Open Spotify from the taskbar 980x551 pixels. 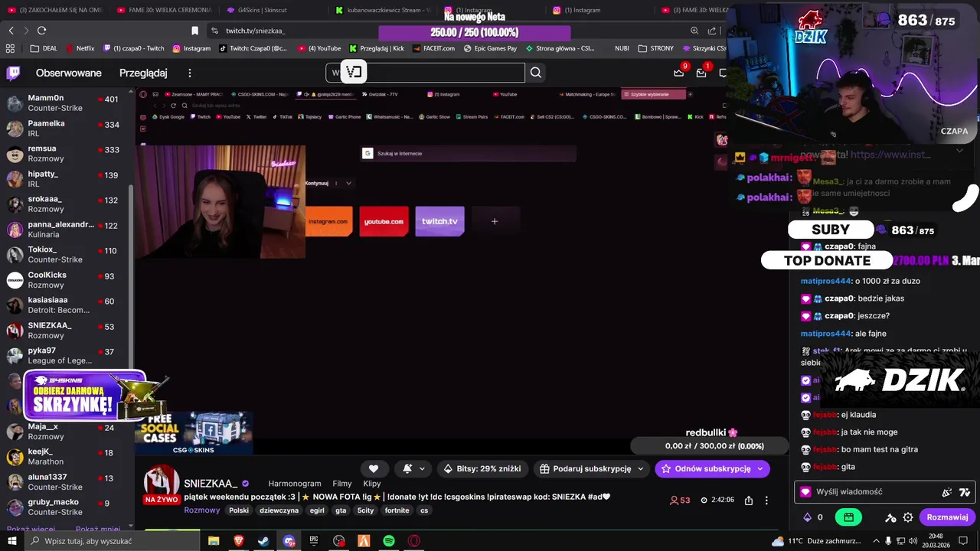pyautogui.click(x=389, y=541)
